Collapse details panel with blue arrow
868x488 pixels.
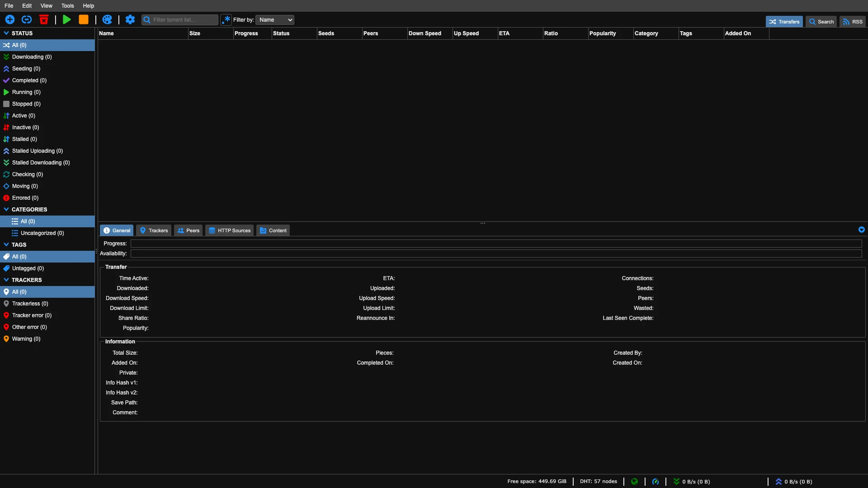pos(862,230)
